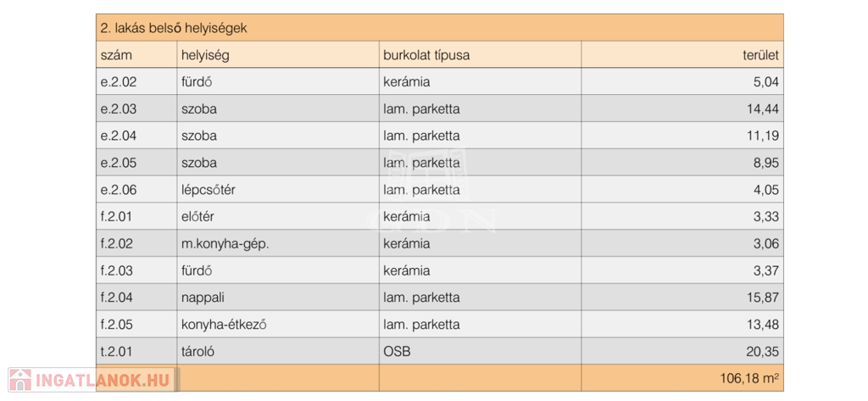Select the e.2.02 room number cell

pos(118,82)
